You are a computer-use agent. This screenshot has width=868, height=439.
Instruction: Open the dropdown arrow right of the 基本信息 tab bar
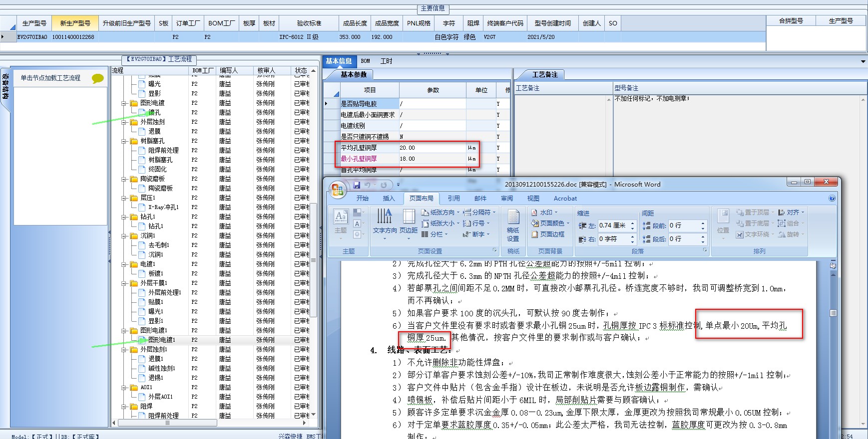(x=863, y=61)
